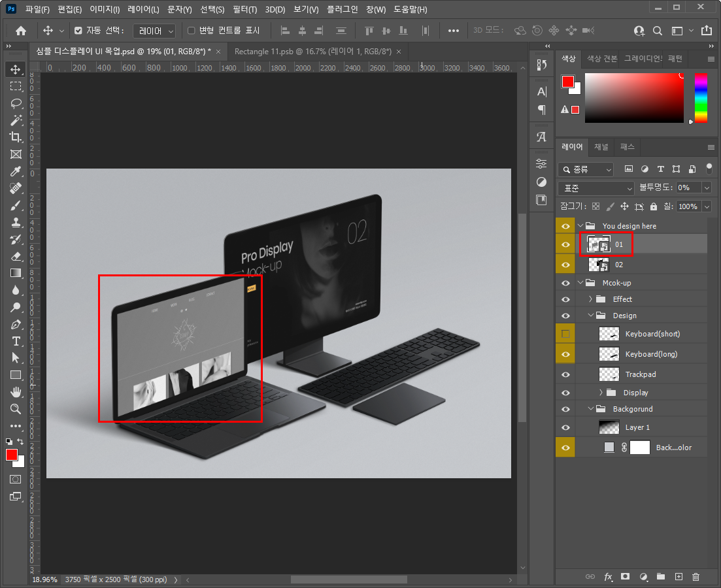Select the Healing Brush tool

coord(16,189)
